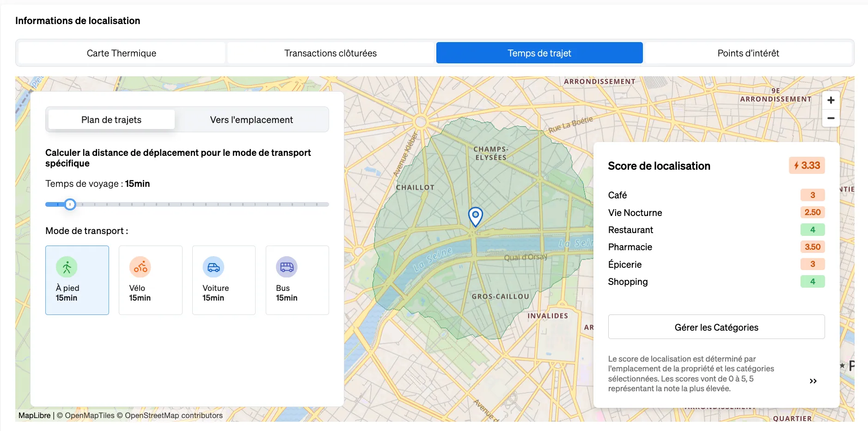Screen dimensions: 868x431
Task: Click the lightning 3.33 score badge
Action: pyautogui.click(x=807, y=166)
